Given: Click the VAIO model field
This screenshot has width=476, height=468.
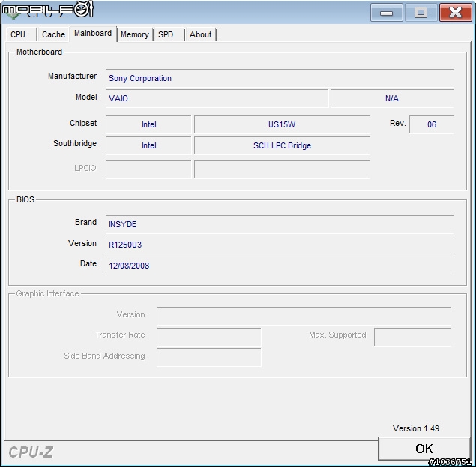Looking at the screenshot, I should [217, 98].
